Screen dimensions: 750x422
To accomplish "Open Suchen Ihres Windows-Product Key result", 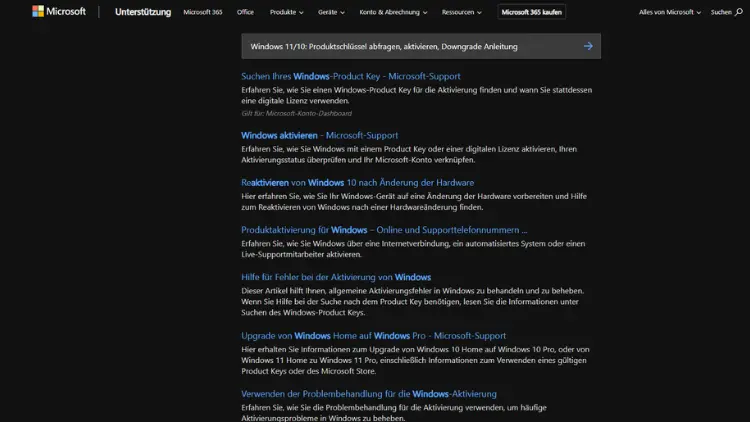I will click(351, 76).
